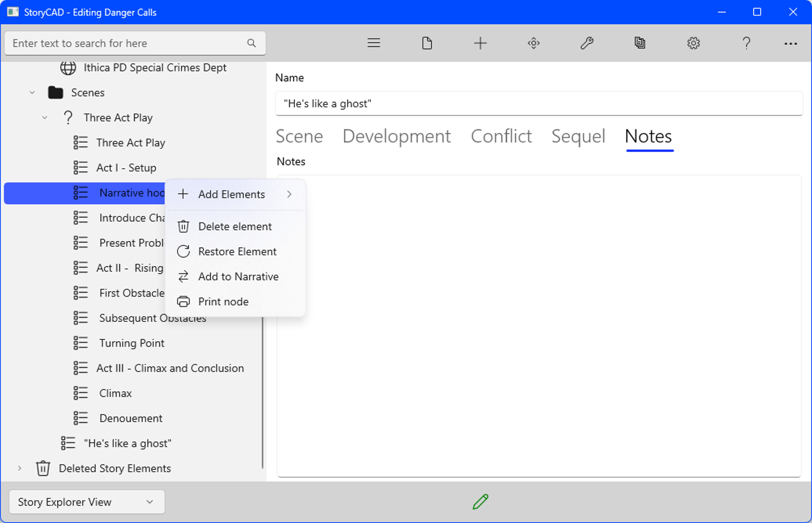The image size is (812, 523).
Task: Switch to the Conflict tab
Action: point(501,136)
